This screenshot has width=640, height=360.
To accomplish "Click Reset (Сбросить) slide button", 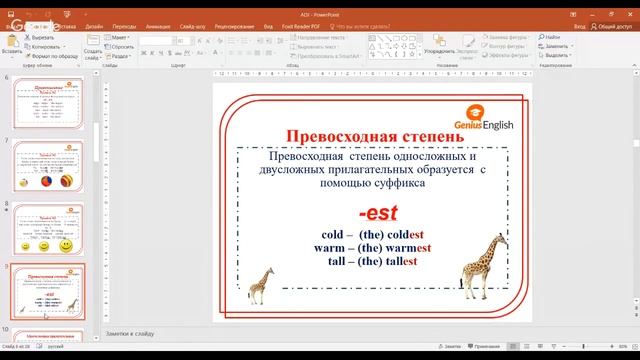I will coord(119,47).
